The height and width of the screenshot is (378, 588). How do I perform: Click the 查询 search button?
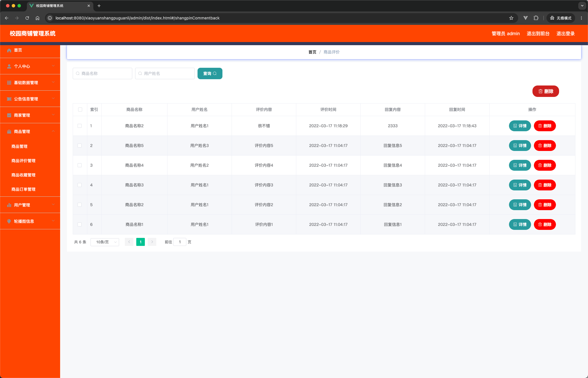[210, 73]
